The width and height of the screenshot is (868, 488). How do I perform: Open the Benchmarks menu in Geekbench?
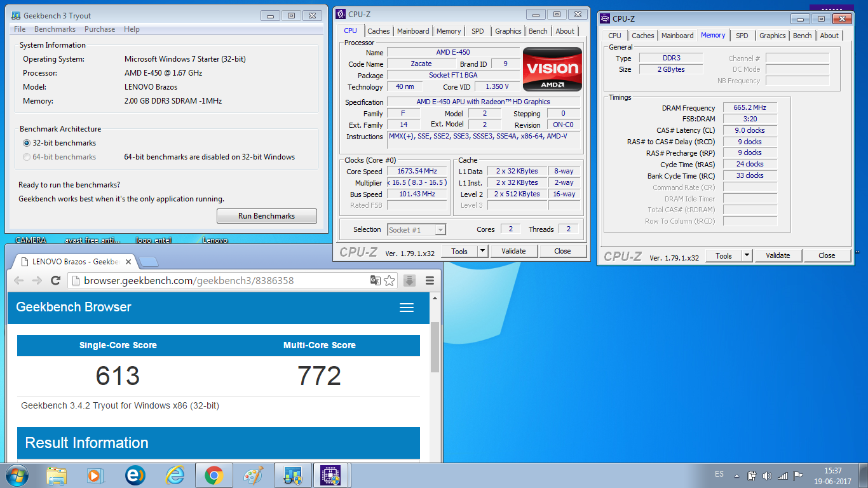click(x=55, y=29)
